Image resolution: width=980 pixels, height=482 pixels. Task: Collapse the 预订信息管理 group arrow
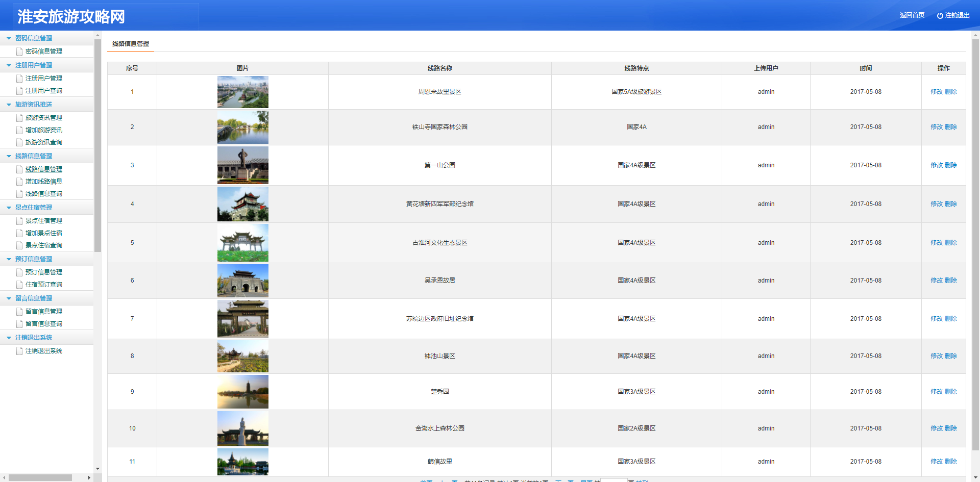coord(9,259)
